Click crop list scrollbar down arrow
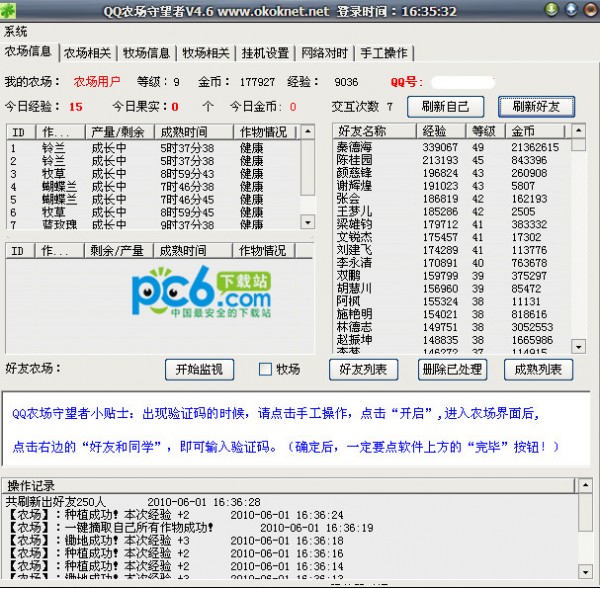Viewport: 600px width, 589px height. (x=308, y=222)
